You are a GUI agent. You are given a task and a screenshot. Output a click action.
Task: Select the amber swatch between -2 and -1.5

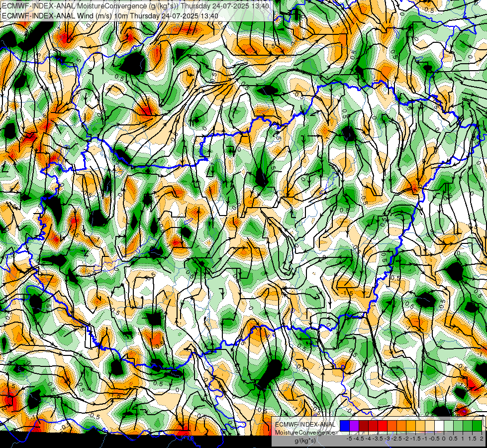click(411, 426)
